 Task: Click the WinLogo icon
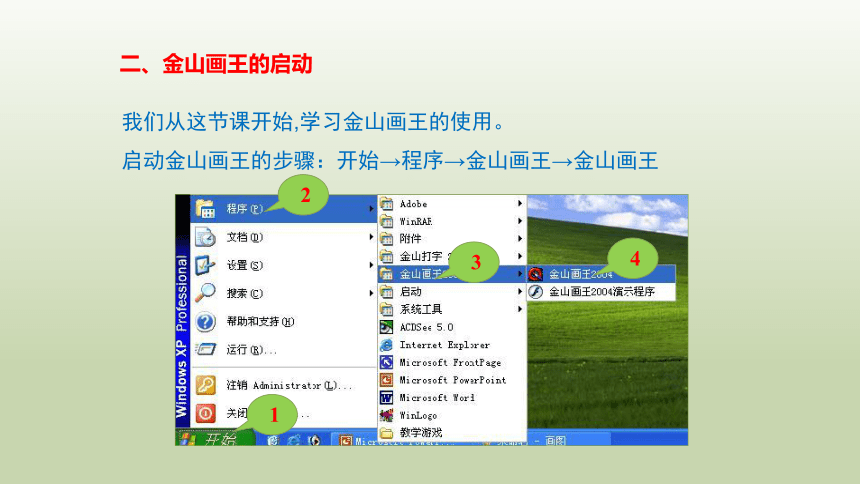pyautogui.click(x=387, y=415)
